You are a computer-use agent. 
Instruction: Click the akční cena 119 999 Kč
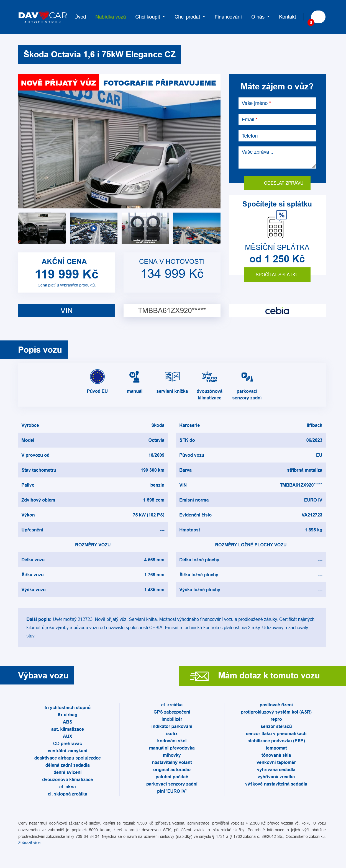[67, 274]
